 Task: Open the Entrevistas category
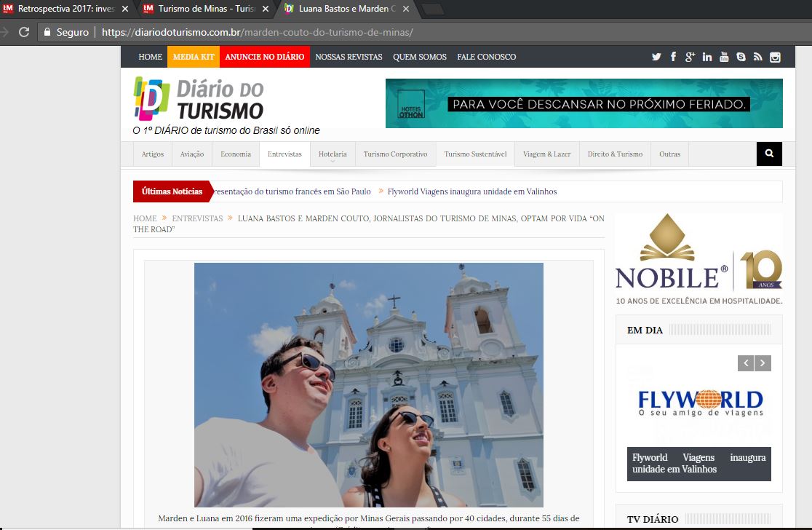click(284, 154)
